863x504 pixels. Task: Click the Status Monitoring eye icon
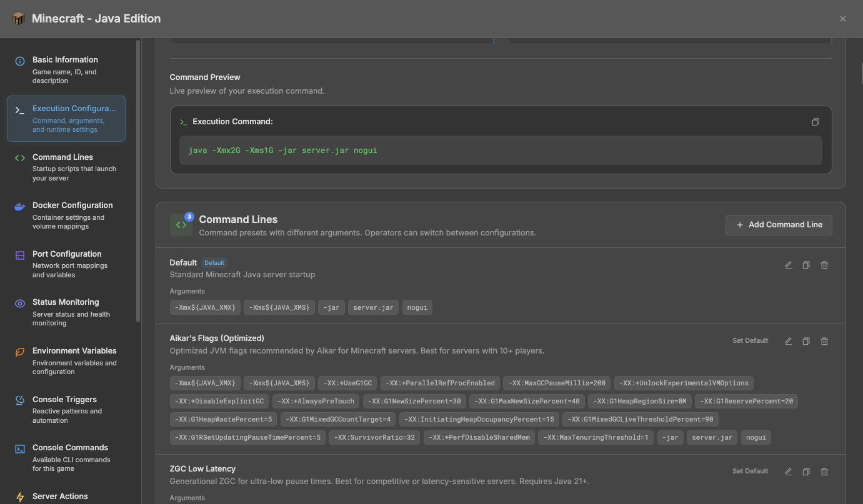[19, 302]
